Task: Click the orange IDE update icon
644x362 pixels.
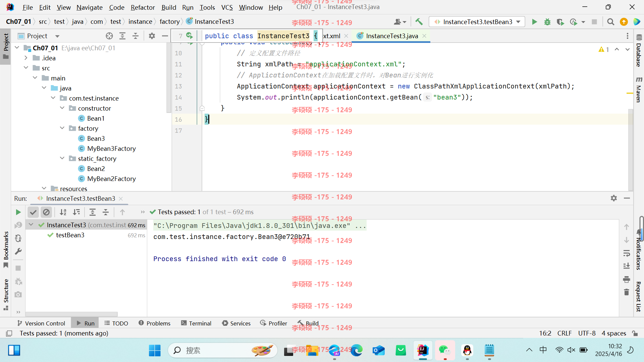Action: point(624,22)
